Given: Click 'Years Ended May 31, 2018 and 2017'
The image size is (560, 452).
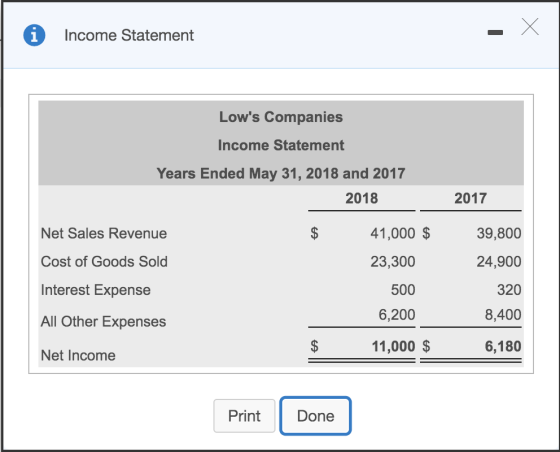Looking at the screenshot, I should pyautogui.click(x=281, y=174).
